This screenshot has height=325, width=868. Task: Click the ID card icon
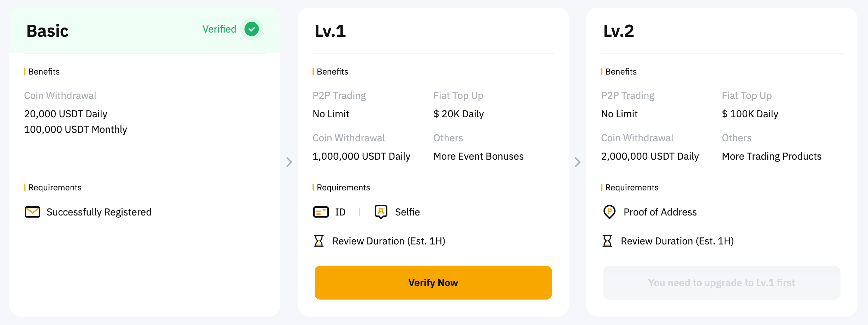point(321,212)
